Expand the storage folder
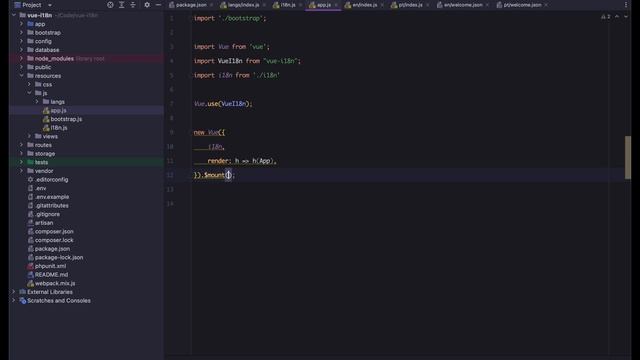This screenshot has height=360, width=640. pos(21,153)
